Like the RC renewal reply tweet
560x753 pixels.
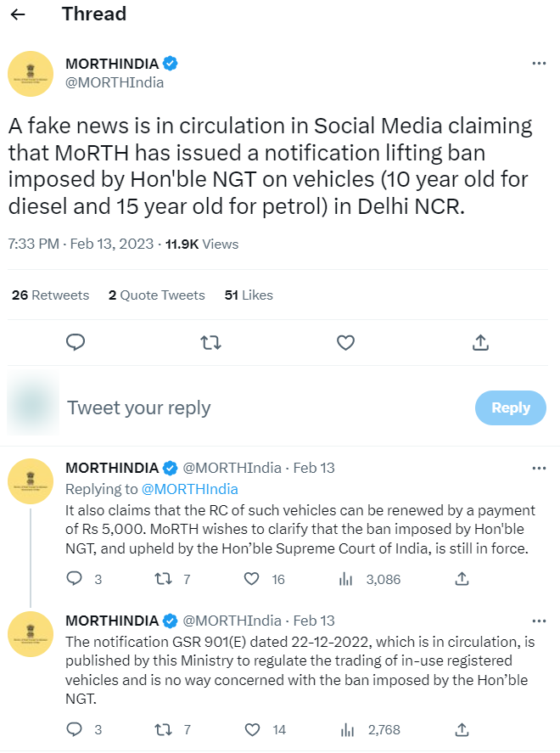[x=251, y=579]
